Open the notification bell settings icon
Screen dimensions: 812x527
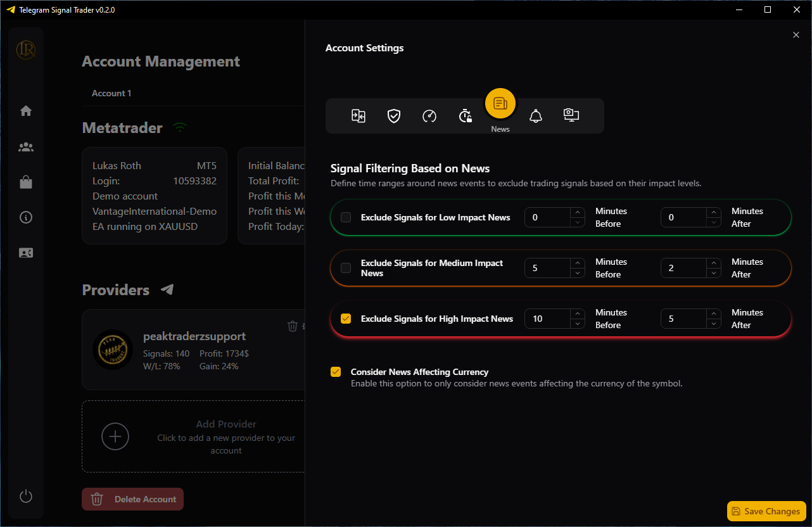point(536,116)
